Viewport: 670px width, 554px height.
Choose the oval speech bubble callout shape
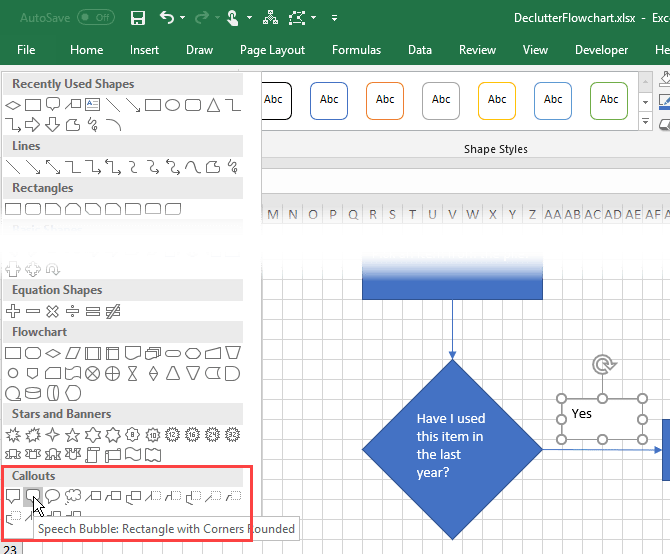52,495
